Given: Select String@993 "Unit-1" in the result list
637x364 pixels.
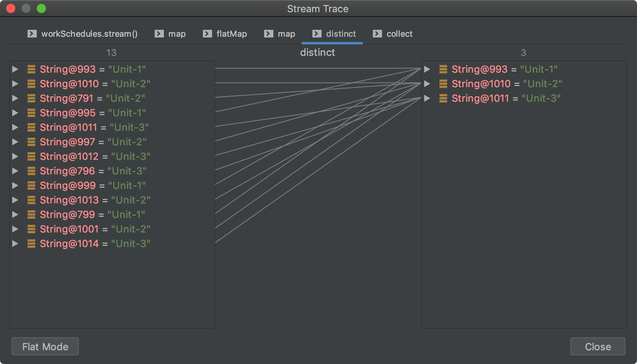Looking at the screenshot, I should [x=504, y=69].
